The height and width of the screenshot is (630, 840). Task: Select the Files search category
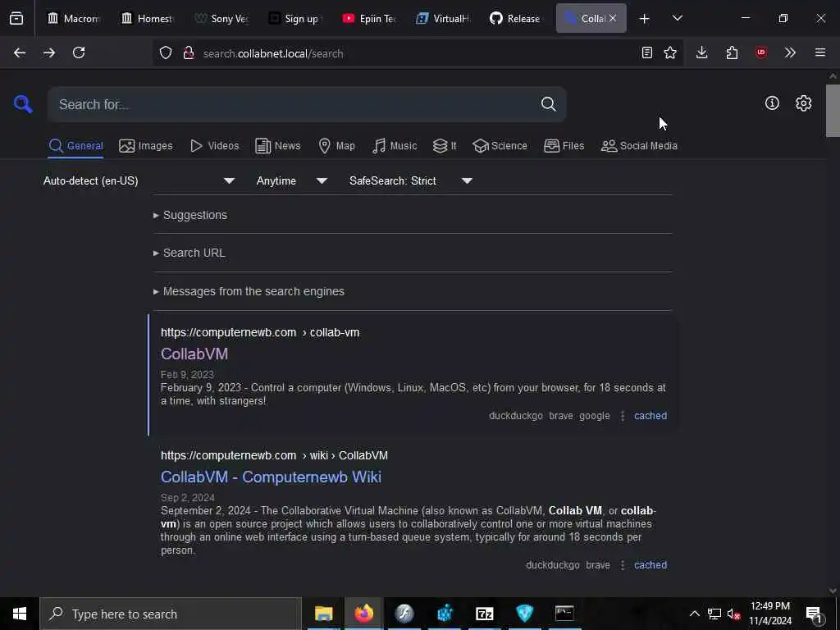(x=564, y=146)
